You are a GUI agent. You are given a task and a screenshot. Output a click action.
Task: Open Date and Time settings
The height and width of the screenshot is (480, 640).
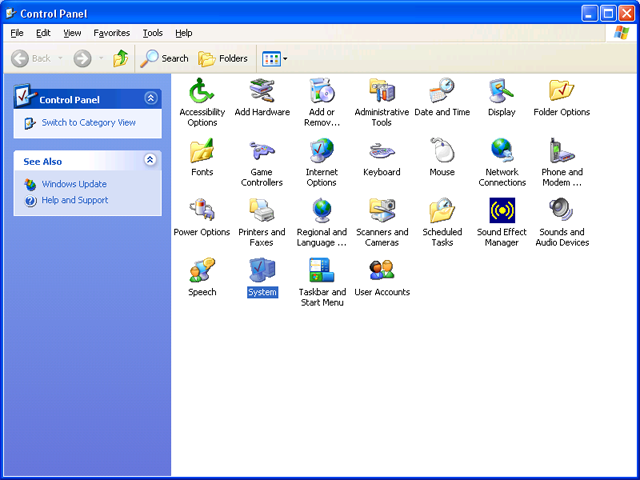[x=442, y=92]
